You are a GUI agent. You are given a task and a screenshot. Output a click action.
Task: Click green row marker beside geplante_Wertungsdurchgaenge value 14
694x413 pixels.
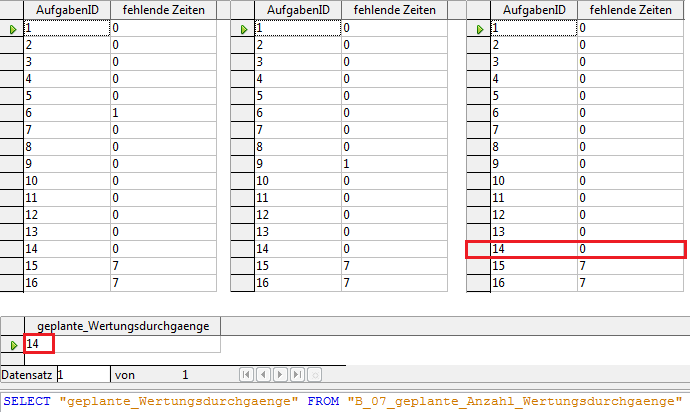13,345
